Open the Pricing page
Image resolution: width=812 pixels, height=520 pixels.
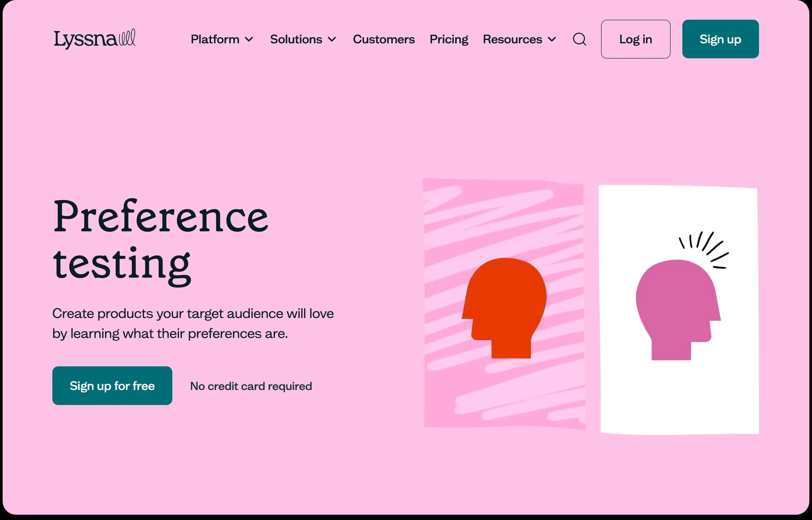click(x=448, y=39)
